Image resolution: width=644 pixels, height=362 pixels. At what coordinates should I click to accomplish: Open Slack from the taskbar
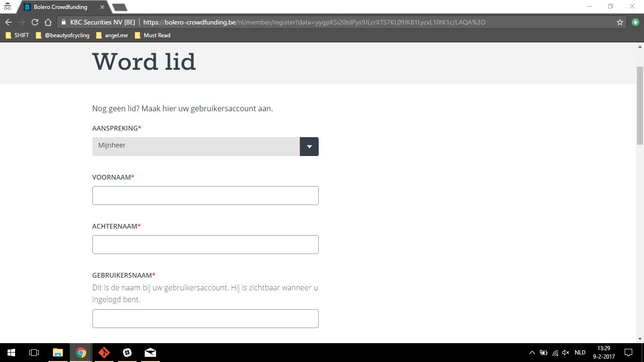tap(127, 353)
